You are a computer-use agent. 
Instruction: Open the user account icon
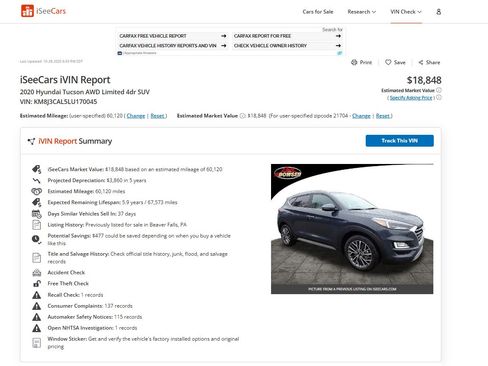click(439, 12)
